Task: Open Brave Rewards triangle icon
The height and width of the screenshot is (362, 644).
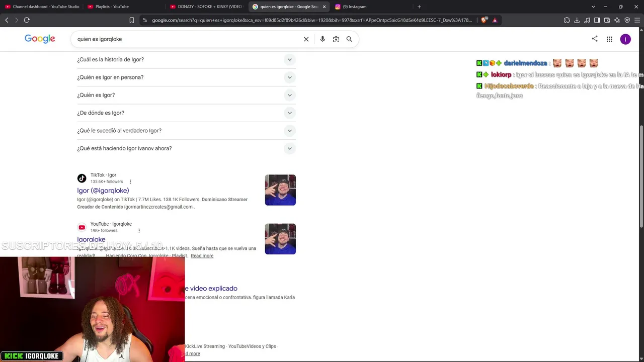Action: click(x=495, y=20)
